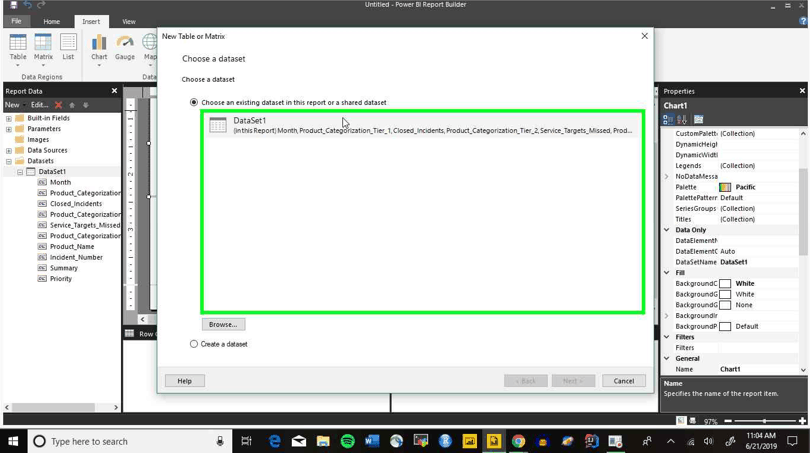Click the categorized view icon in Properties

pos(668,120)
